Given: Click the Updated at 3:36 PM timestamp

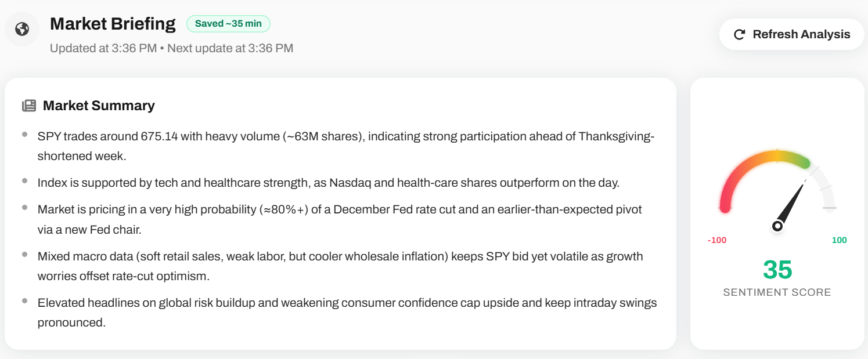Looking at the screenshot, I should point(103,48).
